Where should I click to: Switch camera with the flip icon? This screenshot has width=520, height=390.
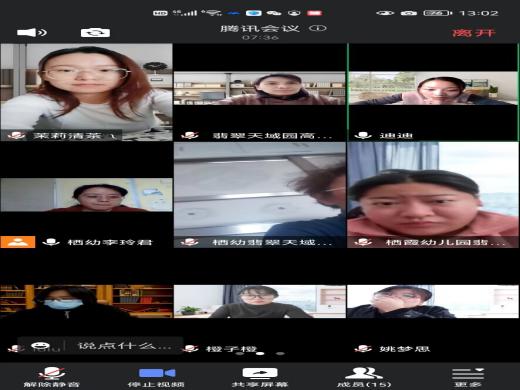[95, 33]
